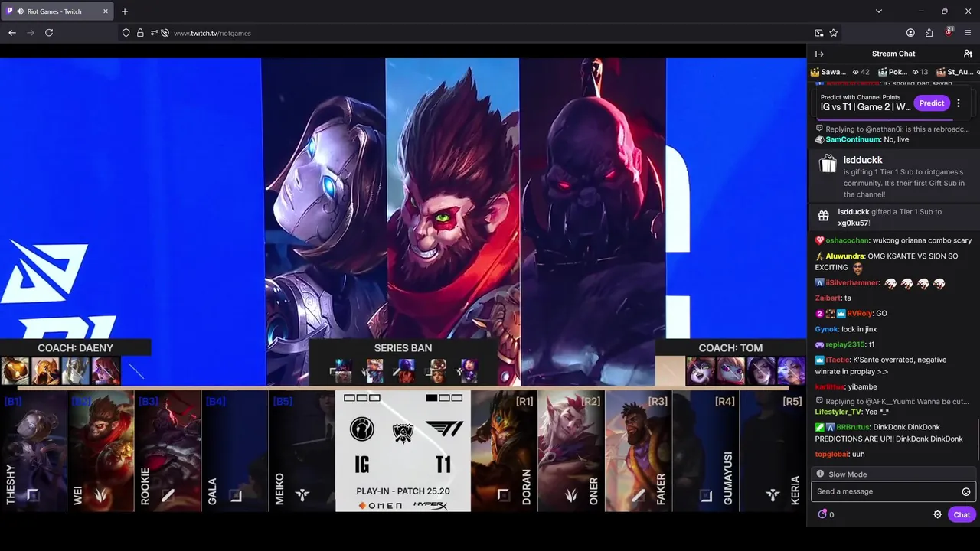Viewport: 980px width, 551px height.
Task: Open the chat community users list
Action: coord(968,54)
